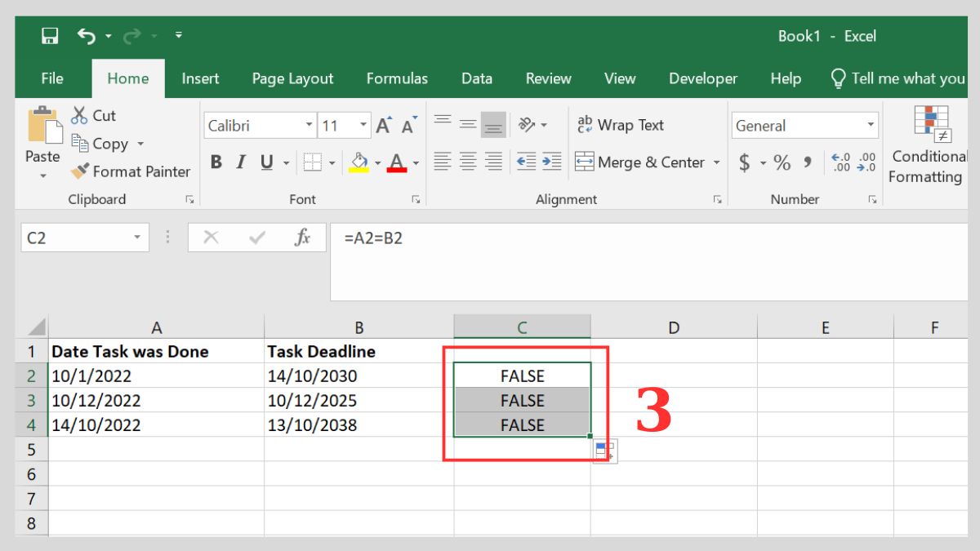This screenshot has width=980, height=551.
Task: Open the Developer ribbon tab
Action: click(703, 78)
